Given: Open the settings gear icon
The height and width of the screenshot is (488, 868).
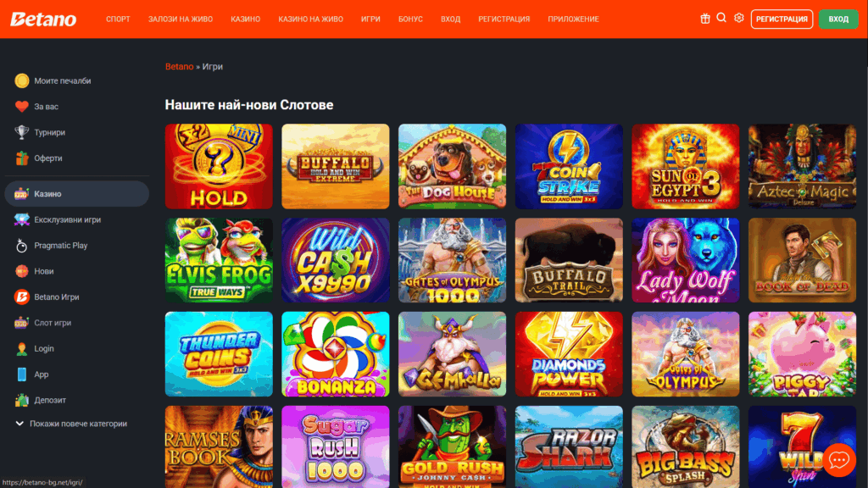Looking at the screenshot, I should point(739,19).
